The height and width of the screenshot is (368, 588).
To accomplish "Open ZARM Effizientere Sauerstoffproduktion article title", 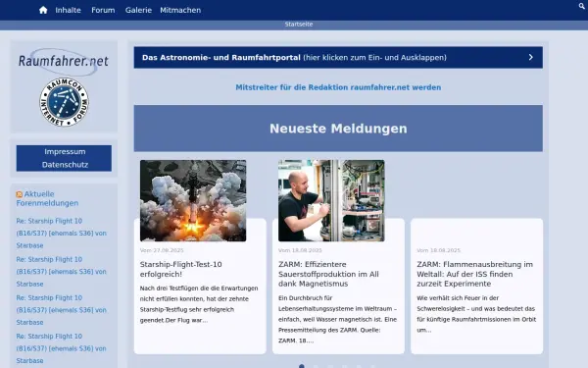I will pyautogui.click(x=328, y=274).
